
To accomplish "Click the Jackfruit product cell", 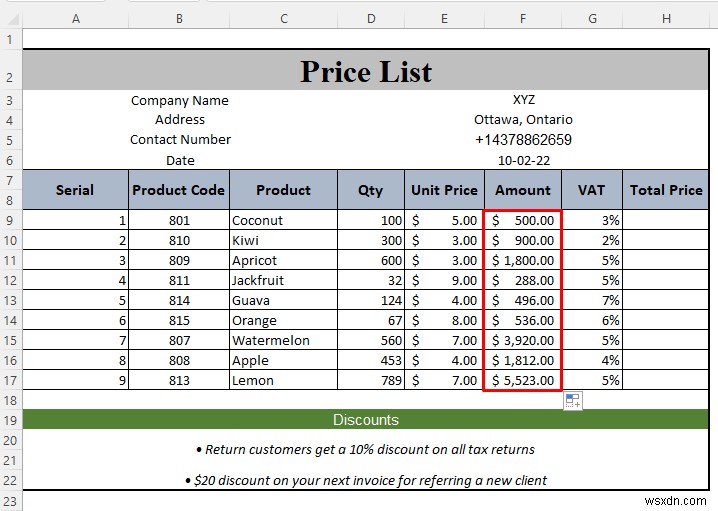I will tap(283, 280).
